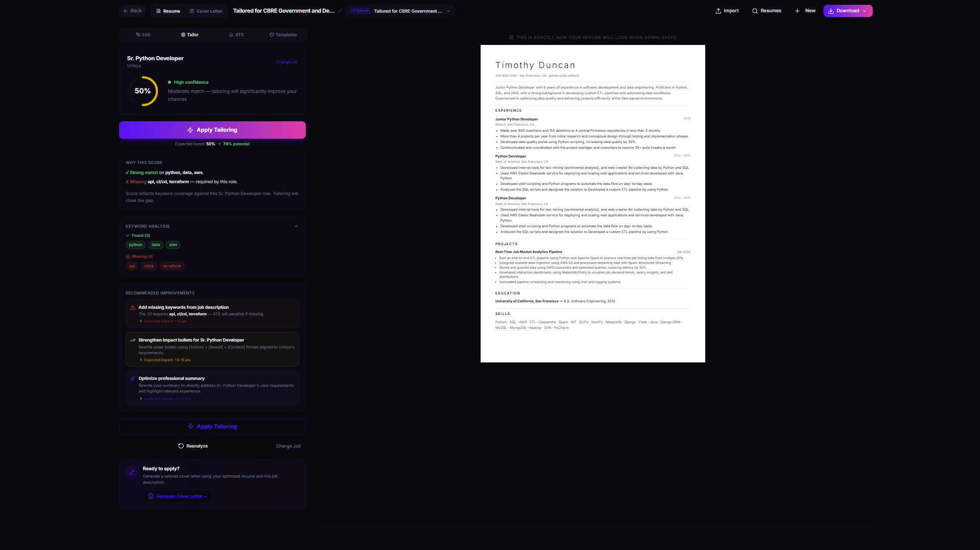This screenshot has width=980, height=550.
Task: Click the Resumes search icon
Action: point(755,11)
